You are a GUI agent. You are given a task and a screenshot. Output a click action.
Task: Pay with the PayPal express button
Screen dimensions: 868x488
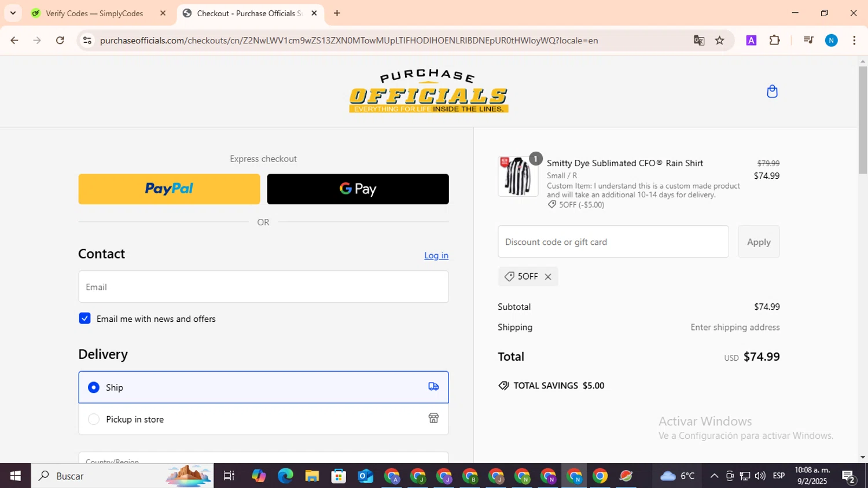tap(169, 189)
